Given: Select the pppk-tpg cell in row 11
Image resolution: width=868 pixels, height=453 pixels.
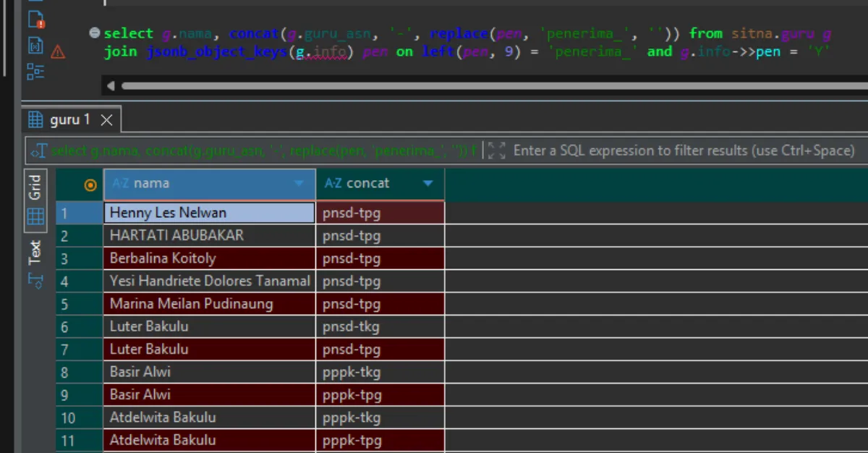Looking at the screenshot, I should coord(380,440).
